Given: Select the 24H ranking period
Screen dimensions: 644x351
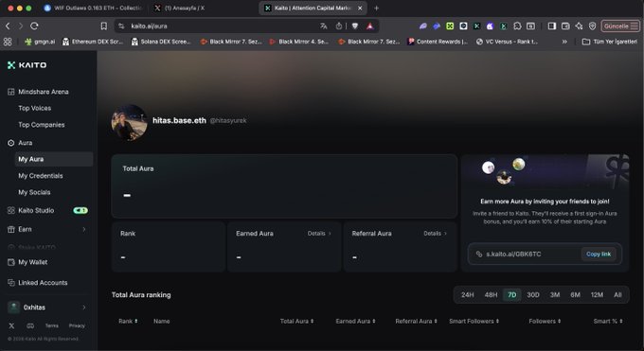Looking at the screenshot, I should click(468, 295).
